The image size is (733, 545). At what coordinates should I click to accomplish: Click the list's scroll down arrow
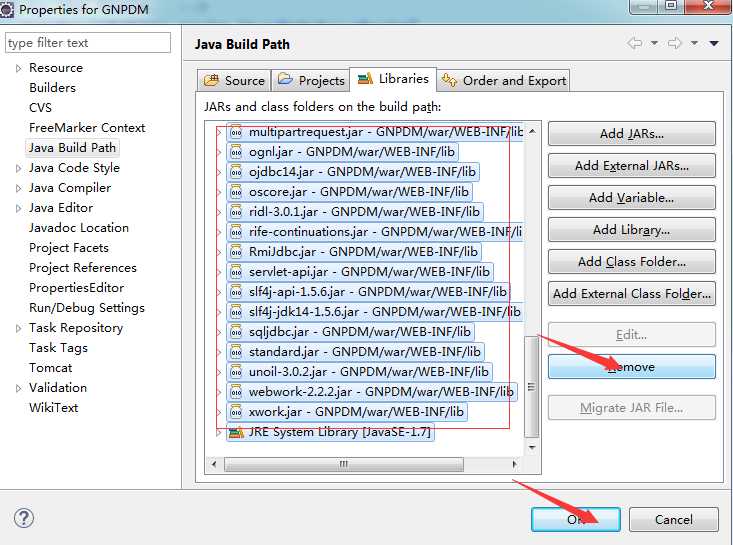(x=532, y=447)
